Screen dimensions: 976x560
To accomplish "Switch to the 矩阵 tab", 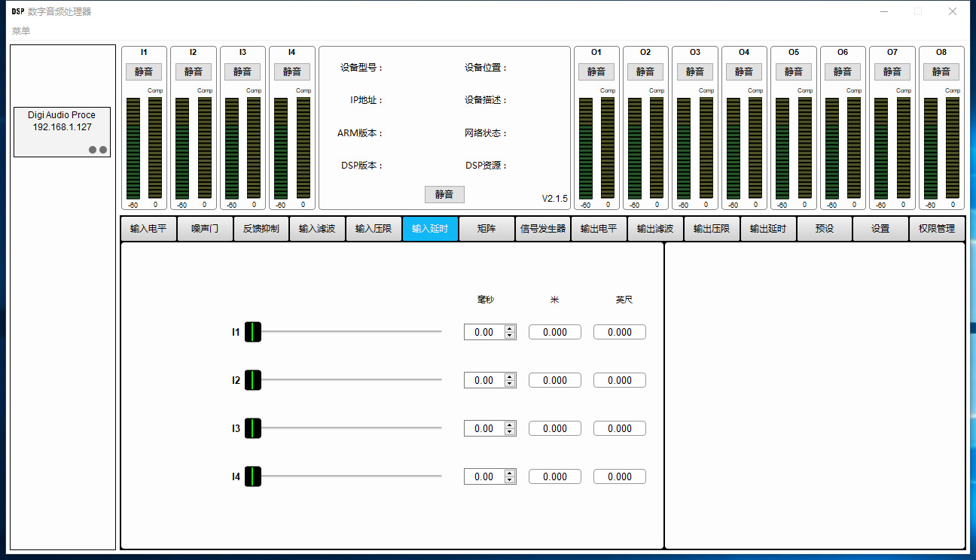I will (486, 229).
